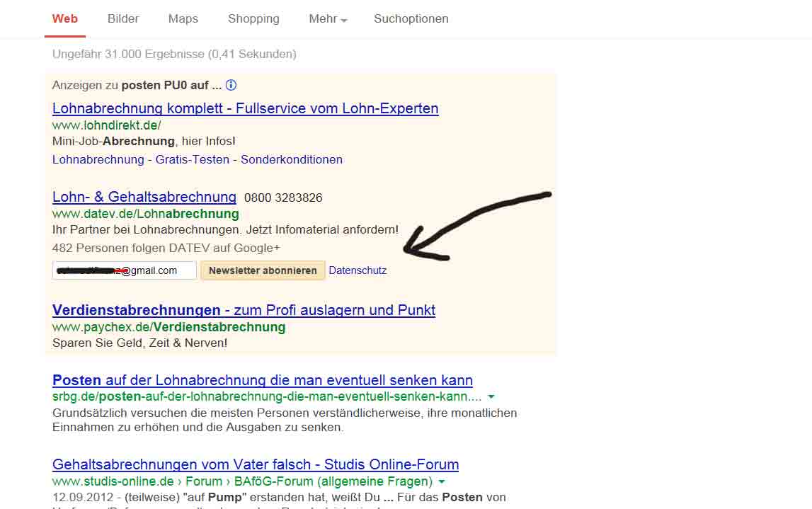Open Posten auf der Lohnabrechnung result

[263, 380]
